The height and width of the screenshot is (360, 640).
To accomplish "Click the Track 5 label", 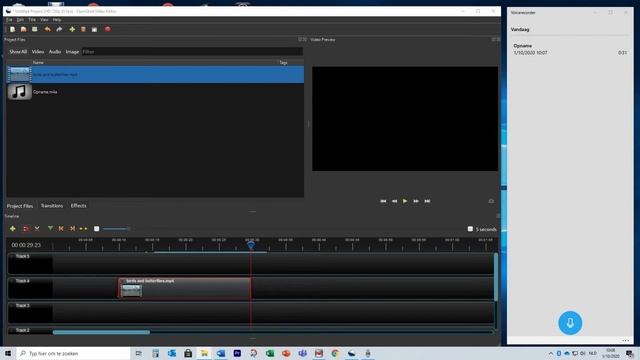I will (22, 256).
